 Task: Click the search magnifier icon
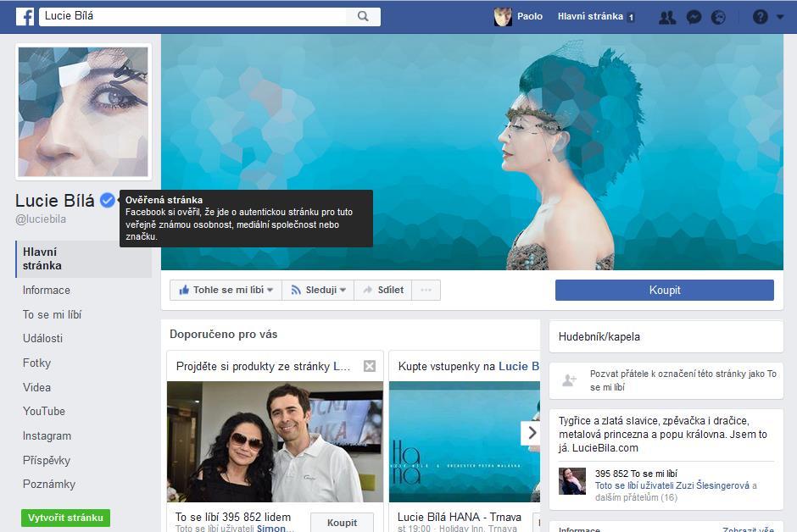pyautogui.click(x=363, y=16)
